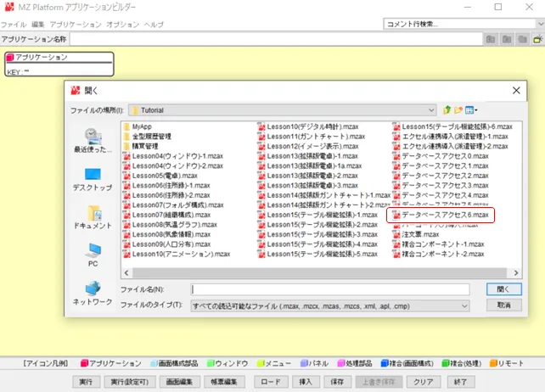Expand the file location Tutorial dropdown
This screenshot has height=392, width=545.
pos(430,110)
